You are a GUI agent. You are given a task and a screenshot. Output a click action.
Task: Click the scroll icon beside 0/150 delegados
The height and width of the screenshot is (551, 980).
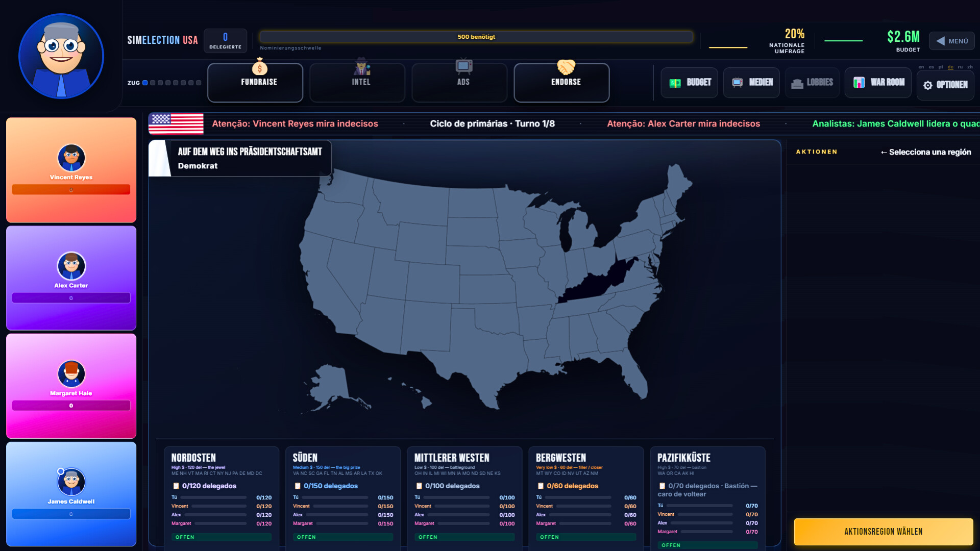click(298, 486)
